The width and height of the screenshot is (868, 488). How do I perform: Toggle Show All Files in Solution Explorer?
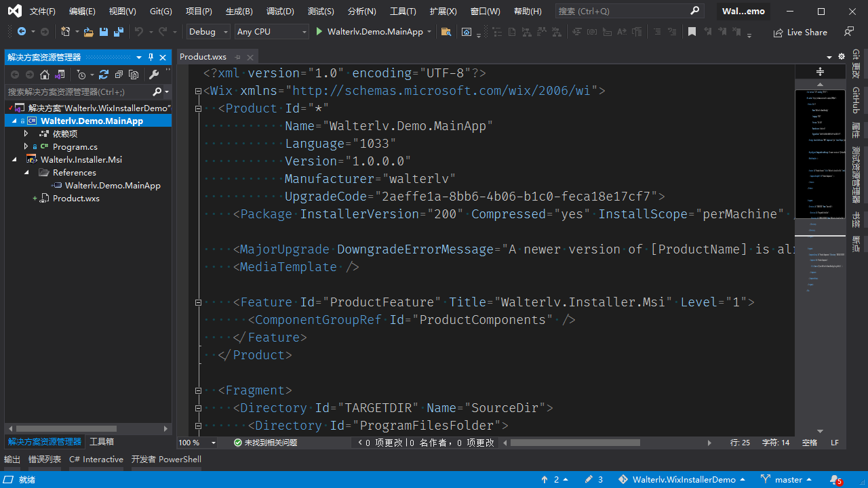[134, 75]
